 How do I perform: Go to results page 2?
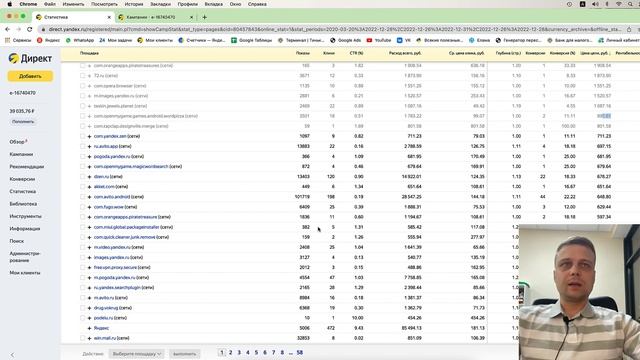pos(231,353)
